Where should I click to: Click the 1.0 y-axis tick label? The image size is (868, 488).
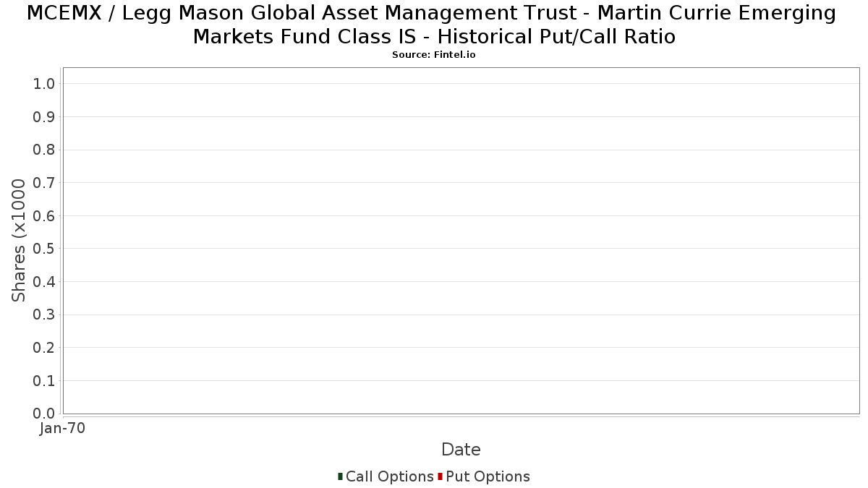pyautogui.click(x=44, y=84)
